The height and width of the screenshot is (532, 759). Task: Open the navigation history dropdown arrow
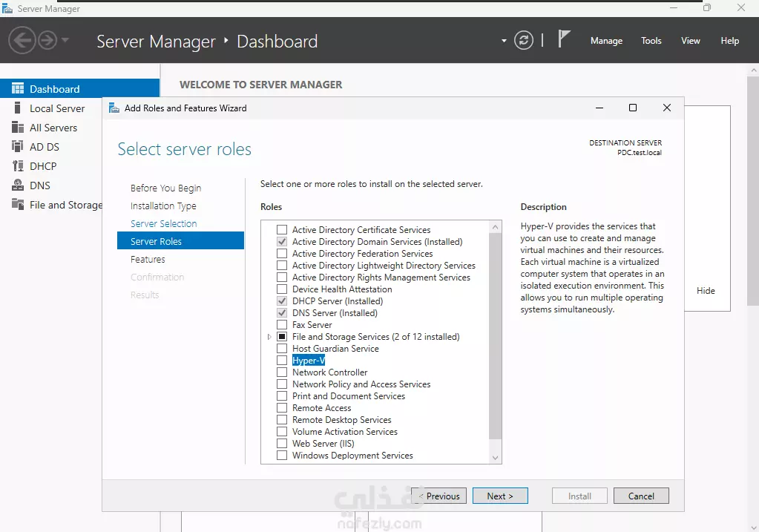coord(65,40)
